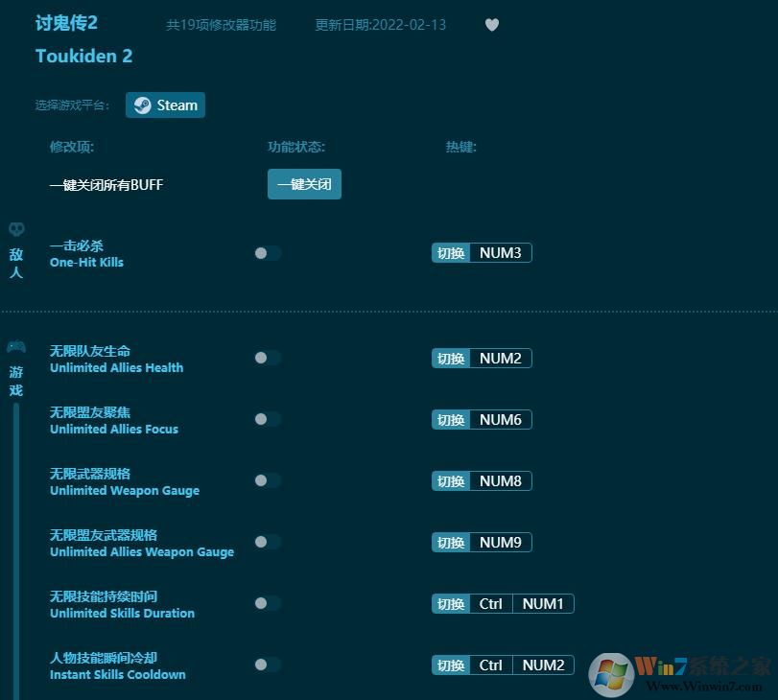Click the heart favorite icon at top
778x700 pixels.
pyautogui.click(x=492, y=25)
